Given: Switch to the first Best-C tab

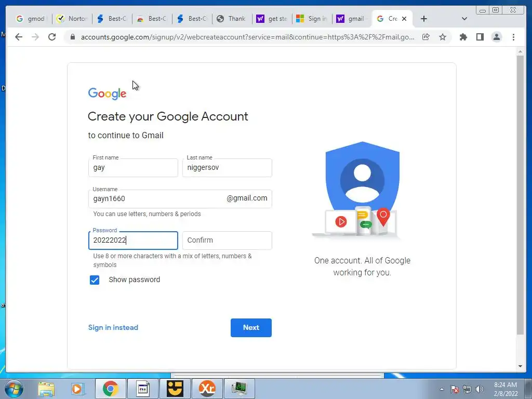Looking at the screenshot, I should pos(112,19).
